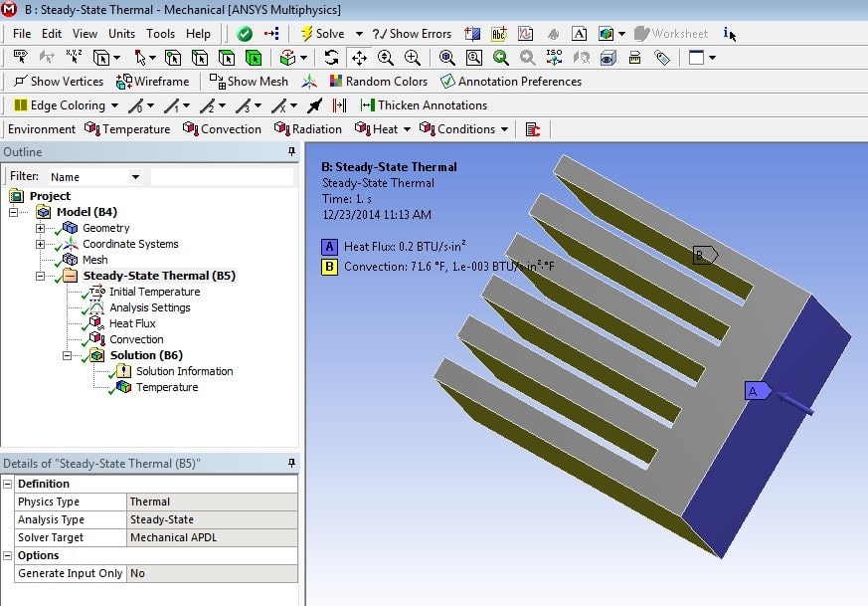Open the View menu
This screenshot has width=868, height=606.
click(x=85, y=34)
